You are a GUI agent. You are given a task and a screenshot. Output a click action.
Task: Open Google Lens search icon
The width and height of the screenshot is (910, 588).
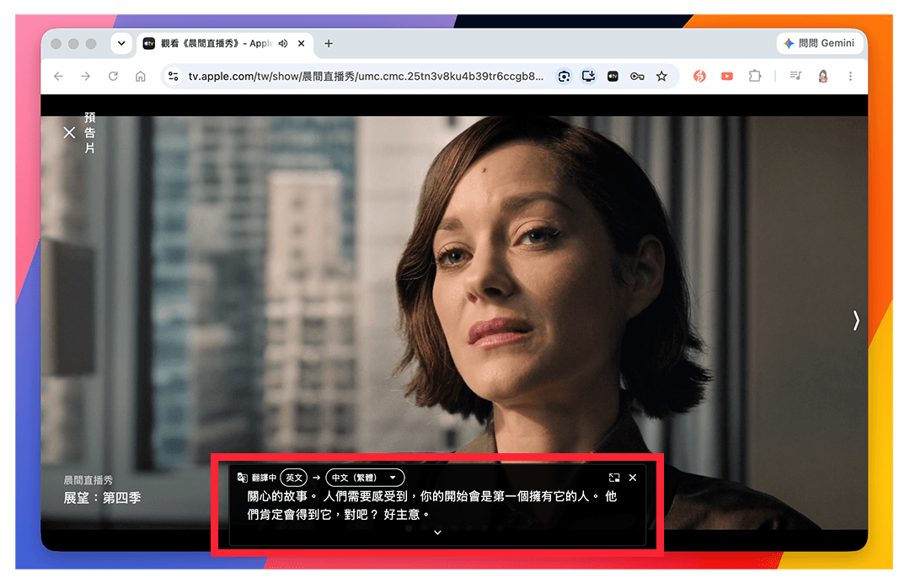564,77
